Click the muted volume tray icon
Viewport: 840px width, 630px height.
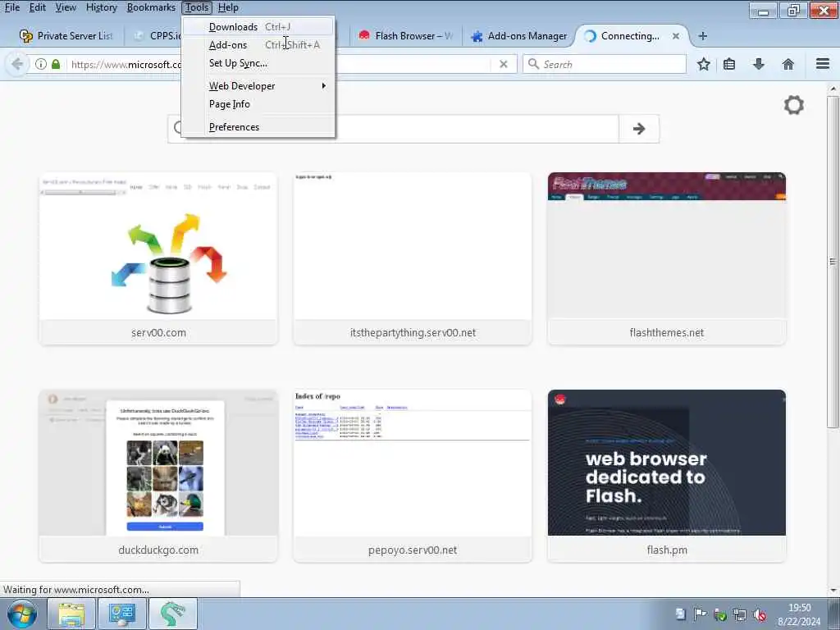759,614
